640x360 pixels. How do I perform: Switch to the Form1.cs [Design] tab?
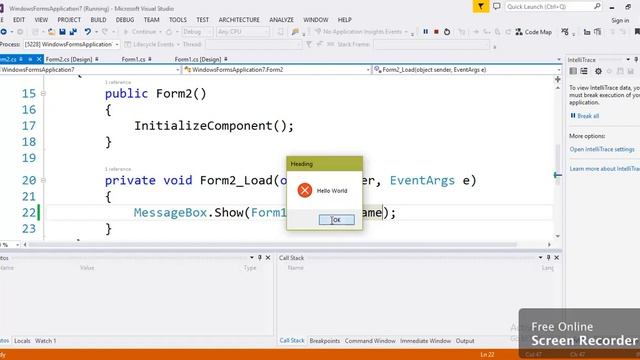(198, 59)
